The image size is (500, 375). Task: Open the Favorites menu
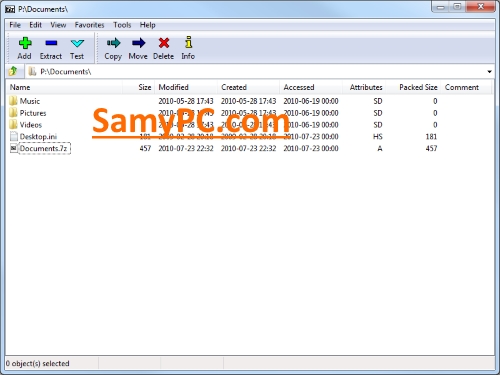[x=89, y=25]
